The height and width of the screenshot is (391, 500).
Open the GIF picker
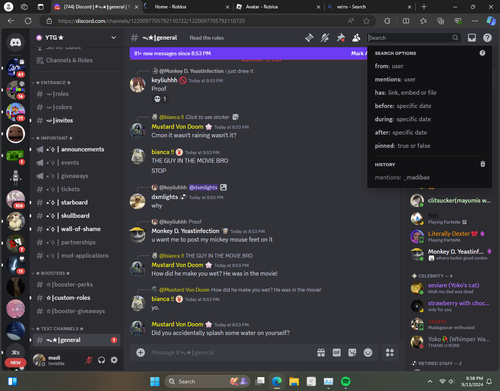tap(337, 352)
